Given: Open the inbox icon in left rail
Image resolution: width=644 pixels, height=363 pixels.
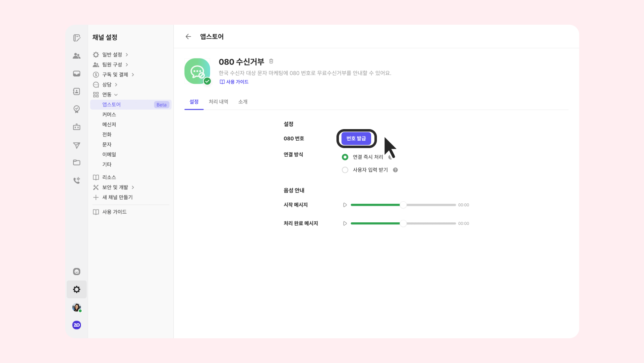Looking at the screenshot, I should pos(76,74).
